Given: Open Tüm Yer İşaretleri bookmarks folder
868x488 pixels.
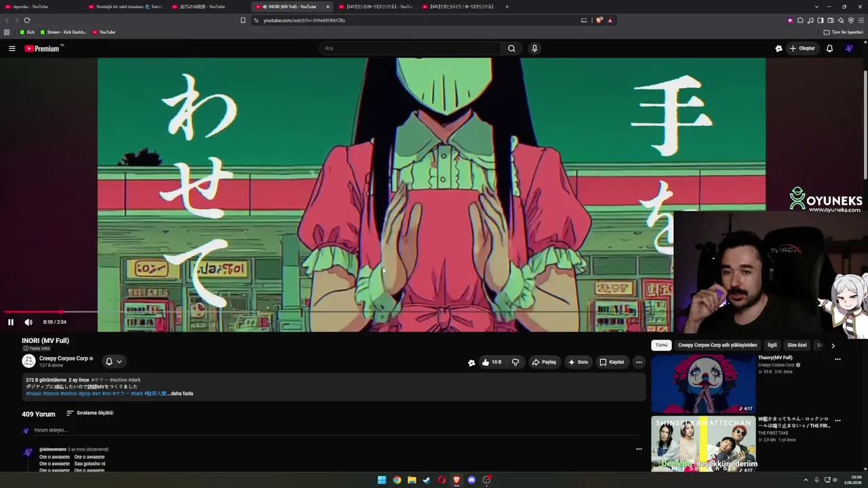Looking at the screenshot, I should [x=844, y=32].
